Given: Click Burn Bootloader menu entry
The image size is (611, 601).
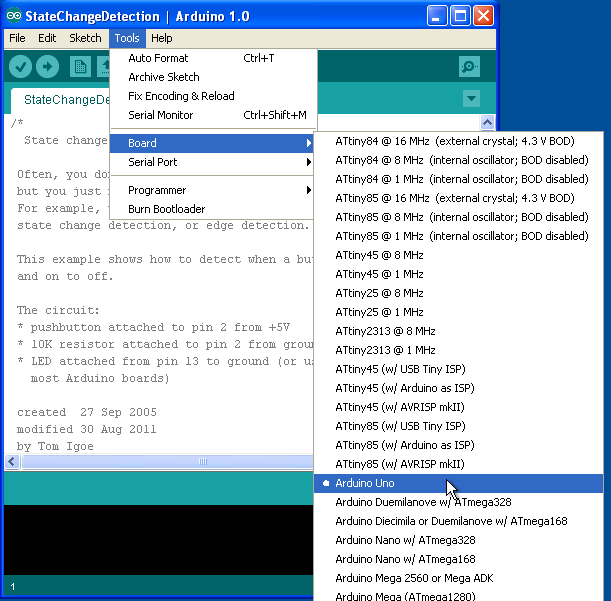Looking at the screenshot, I should click(x=166, y=209).
